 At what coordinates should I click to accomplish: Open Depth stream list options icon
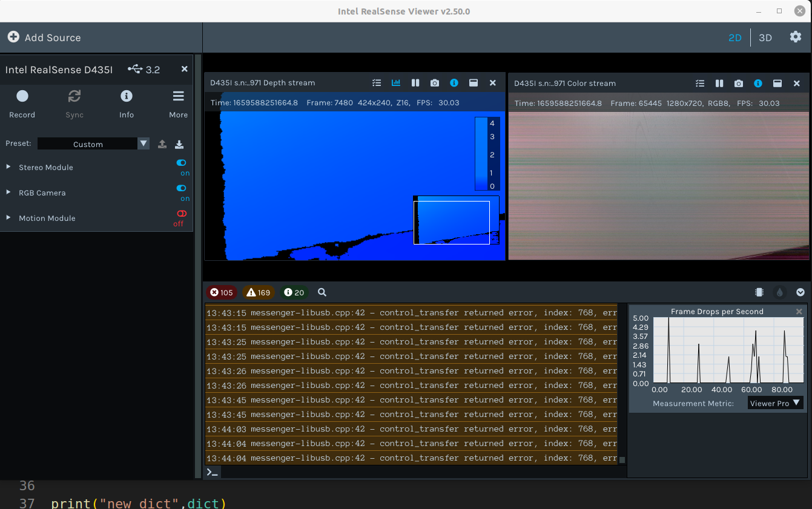tap(377, 83)
